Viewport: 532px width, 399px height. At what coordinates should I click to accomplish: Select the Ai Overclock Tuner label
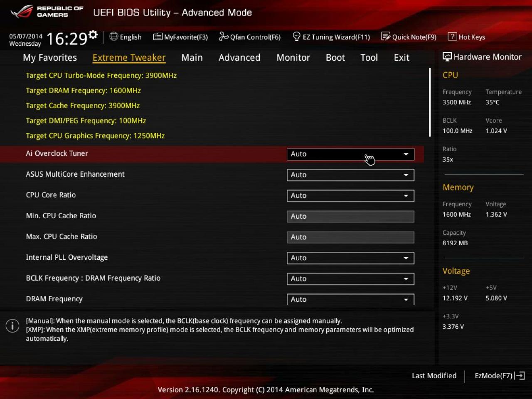point(57,153)
